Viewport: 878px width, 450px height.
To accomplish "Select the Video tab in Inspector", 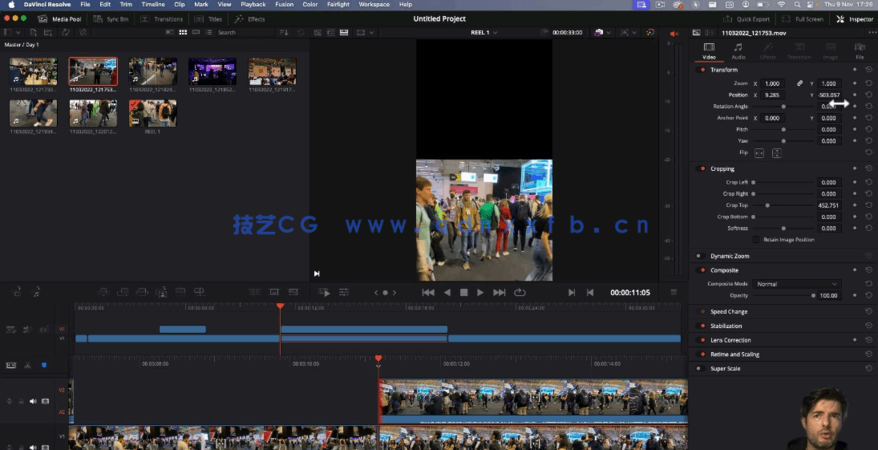I will coord(709,51).
